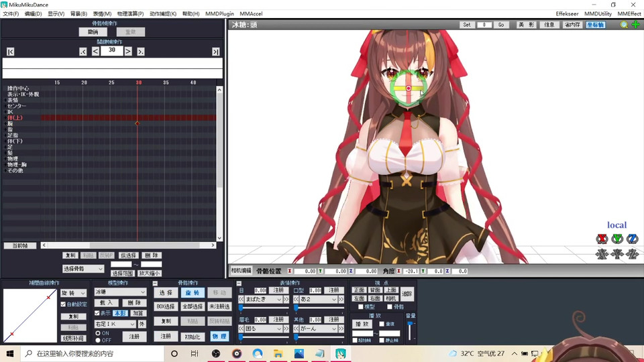Toggle 骨骼 checkbox in view panel
The width and height of the screenshot is (644, 362).
tap(390, 306)
